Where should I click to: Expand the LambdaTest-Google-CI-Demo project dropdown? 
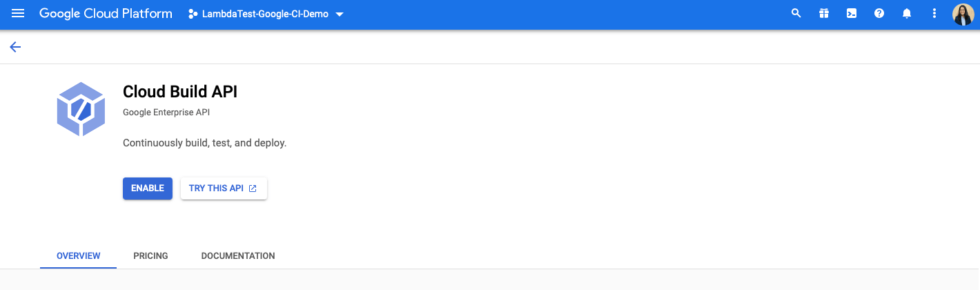coord(339,14)
